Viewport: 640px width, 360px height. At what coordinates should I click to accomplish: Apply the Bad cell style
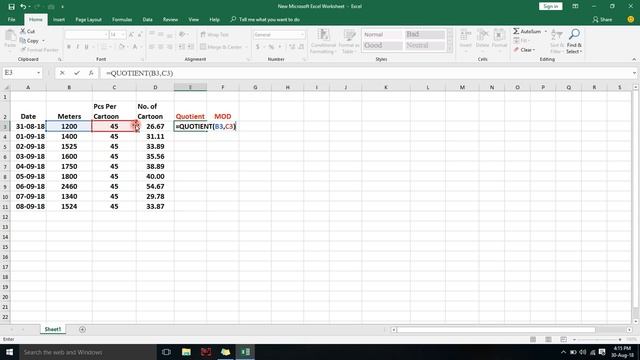tap(424, 35)
